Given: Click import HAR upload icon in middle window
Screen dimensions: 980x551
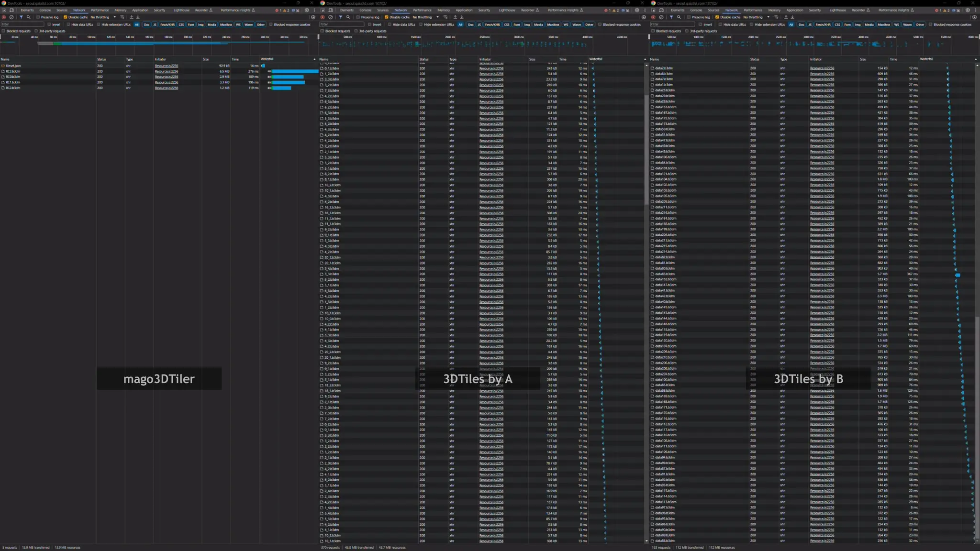Looking at the screenshot, I should [455, 17].
